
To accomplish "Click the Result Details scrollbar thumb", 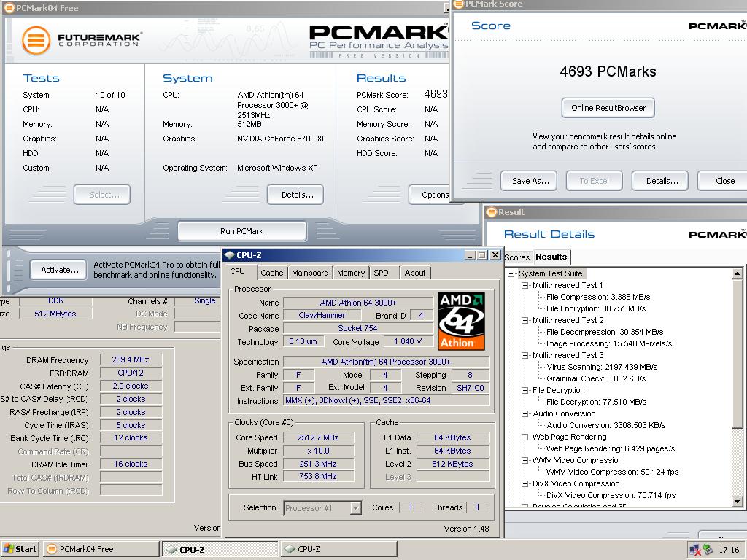I will (737, 354).
